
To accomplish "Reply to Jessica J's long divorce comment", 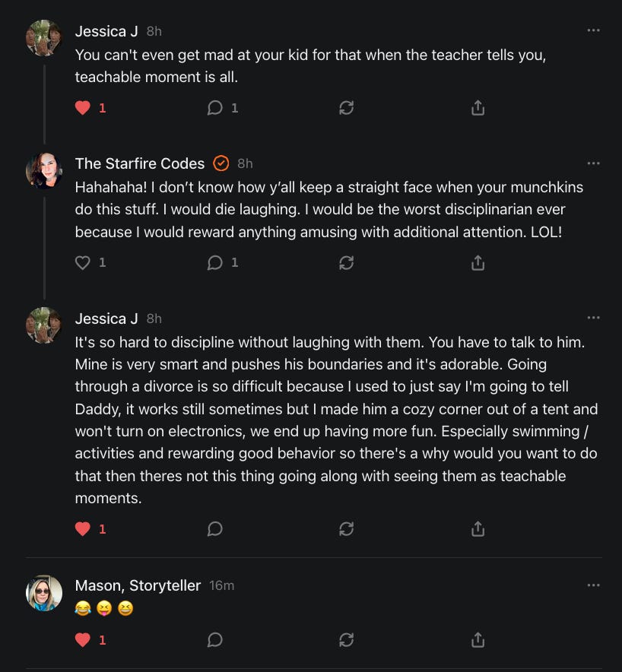I will coord(215,528).
